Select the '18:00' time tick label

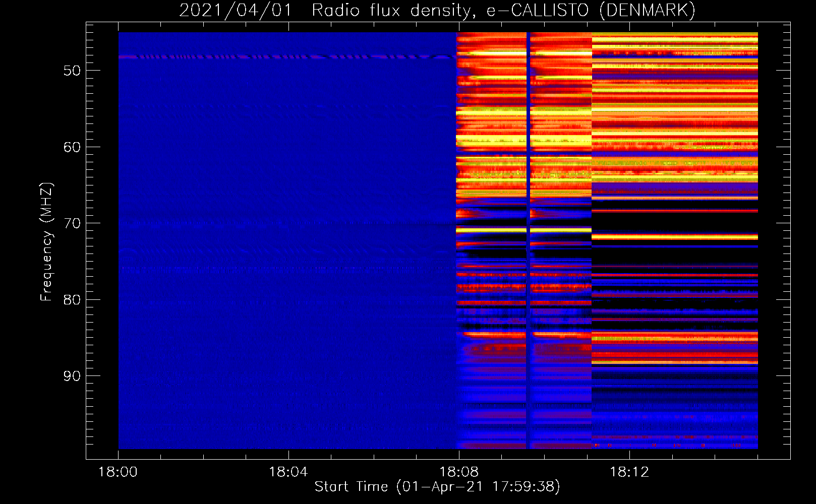[x=118, y=472]
